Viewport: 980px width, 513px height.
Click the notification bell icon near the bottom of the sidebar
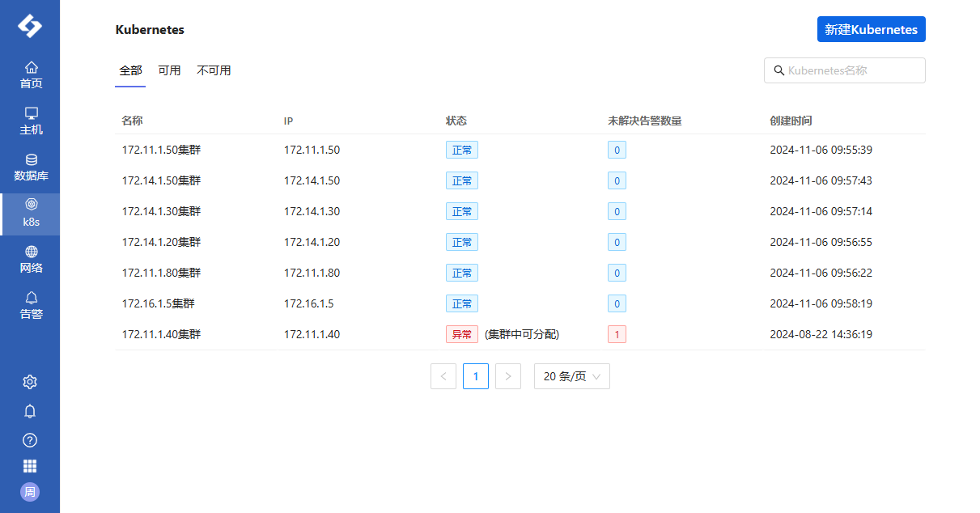tap(30, 411)
